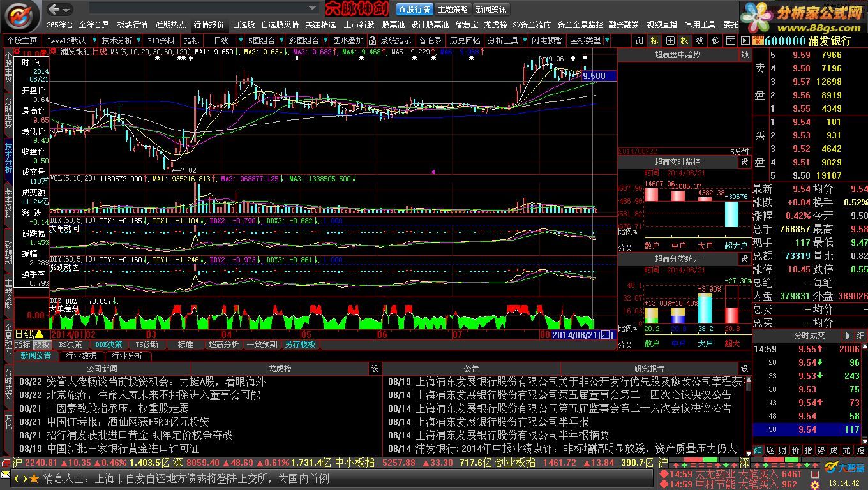The height and width of the screenshot is (490, 868).
Task: Open the F10资料 toolbar button
Action: point(161,40)
